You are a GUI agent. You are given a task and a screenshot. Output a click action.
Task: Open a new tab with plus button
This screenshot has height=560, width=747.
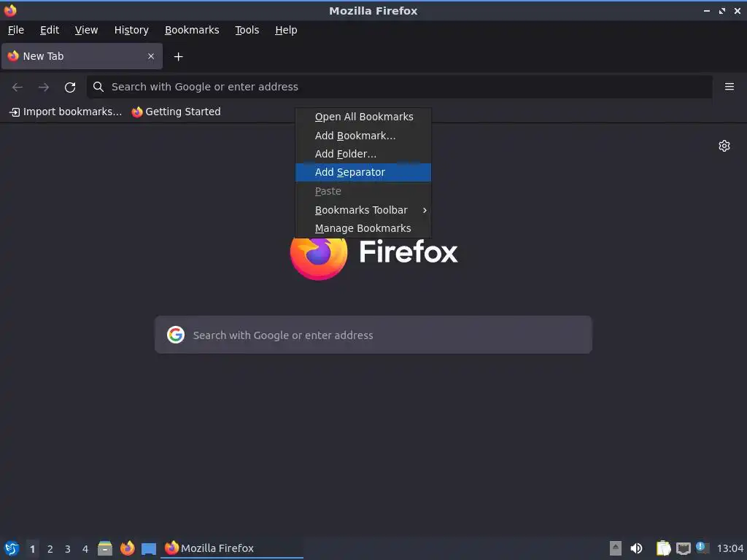click(178, 57)
